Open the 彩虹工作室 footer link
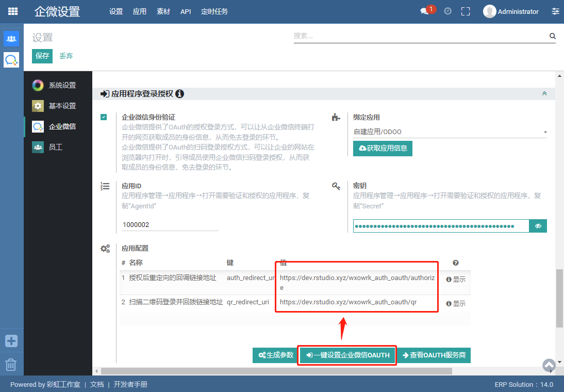 click(63, 384)
